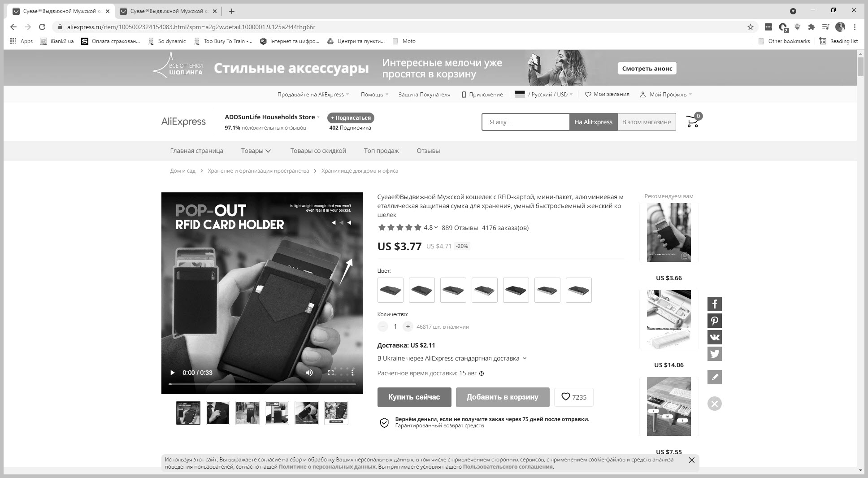The width and height of the screenshot is (868, 478).
Task: Expand shipping method options for Ukraine
Action: point(452,358)
